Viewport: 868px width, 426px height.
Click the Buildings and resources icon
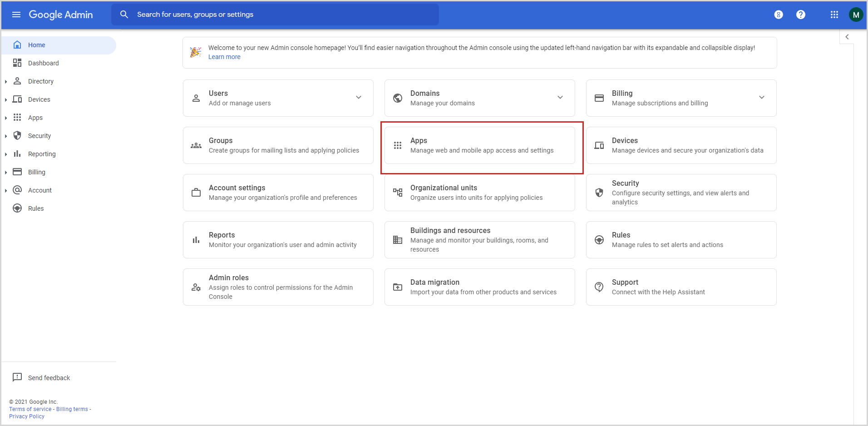[397, 239]
